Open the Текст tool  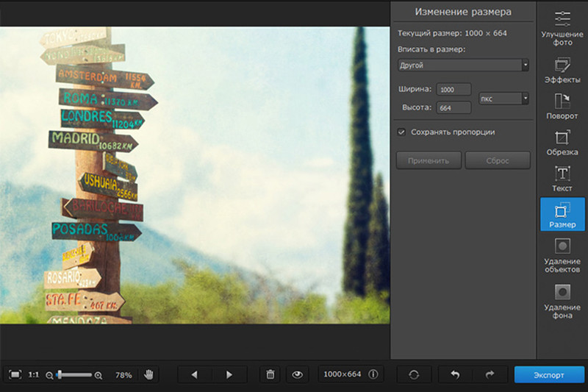click(x=562, y=179)
